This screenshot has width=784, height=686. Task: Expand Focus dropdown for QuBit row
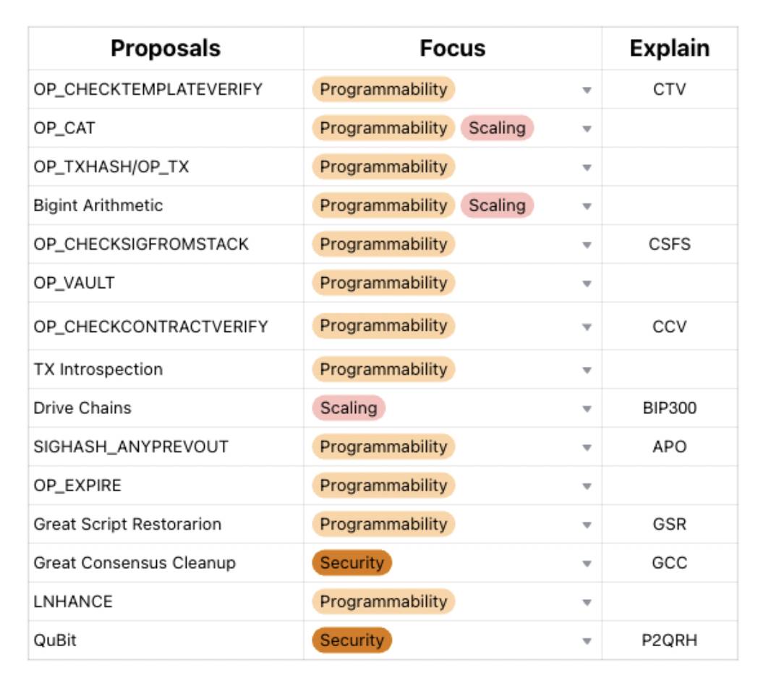click(587, 641)
